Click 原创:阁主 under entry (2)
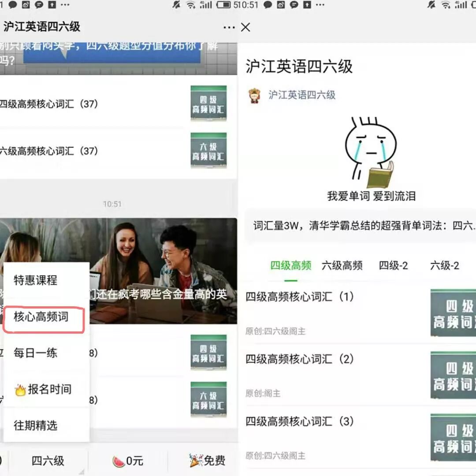Screen dimensions: 476x476 coord(263,394)
